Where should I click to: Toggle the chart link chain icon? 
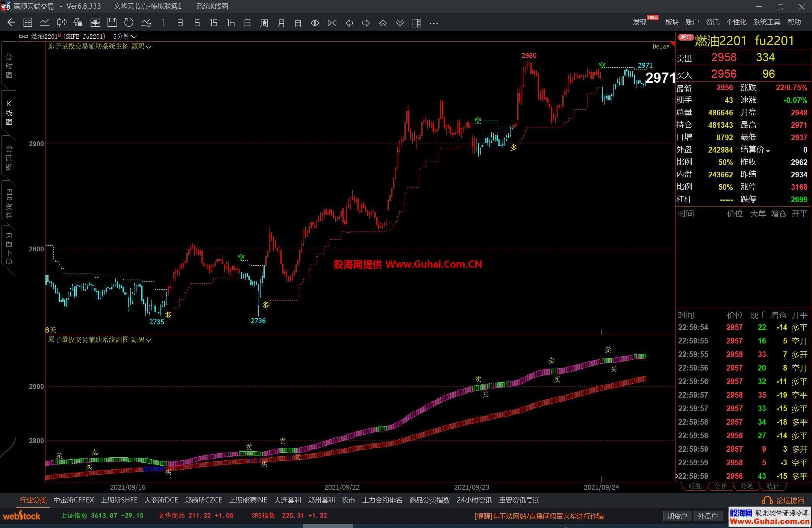coord(23,36)
